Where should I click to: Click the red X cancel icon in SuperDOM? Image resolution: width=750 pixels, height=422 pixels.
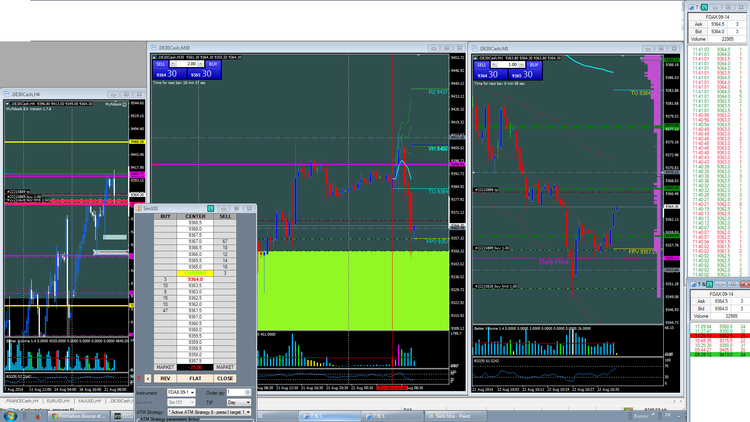tap(140, 379)
